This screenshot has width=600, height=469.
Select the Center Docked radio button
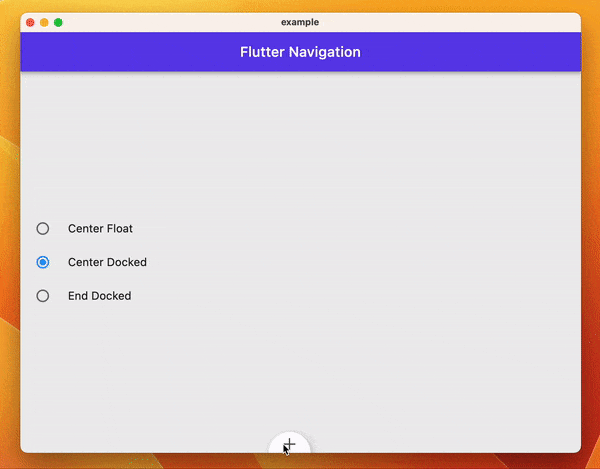coord(42,262)
